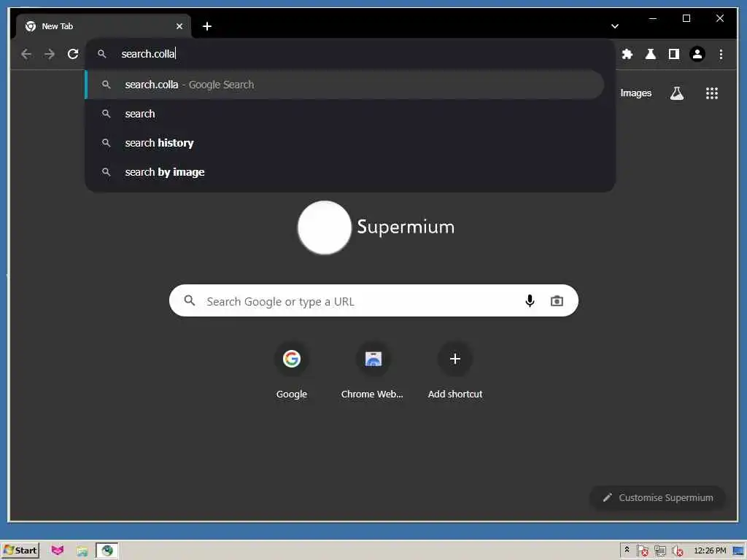Click the volume tray icon
Image resolution: width=747 pixels, height=560 pixels.
(678, 551)
